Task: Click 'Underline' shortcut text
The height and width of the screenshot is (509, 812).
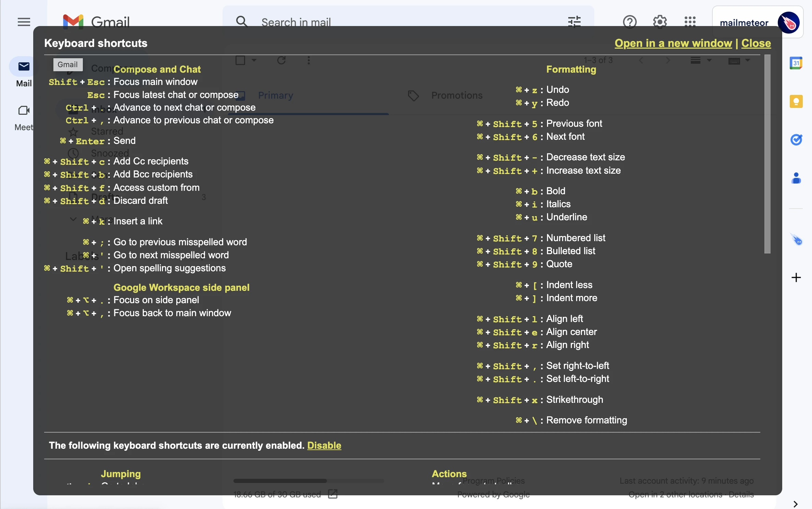Action: 566,217
